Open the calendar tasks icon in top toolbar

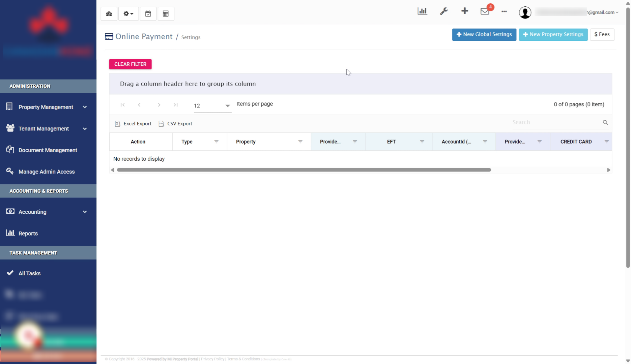point(148,14)
